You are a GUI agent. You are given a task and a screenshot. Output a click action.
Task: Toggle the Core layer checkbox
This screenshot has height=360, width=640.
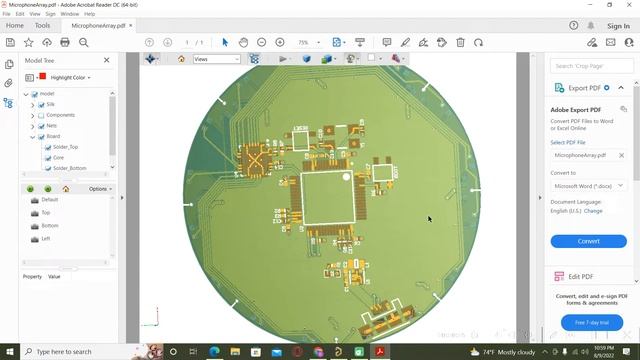point(48,158)
